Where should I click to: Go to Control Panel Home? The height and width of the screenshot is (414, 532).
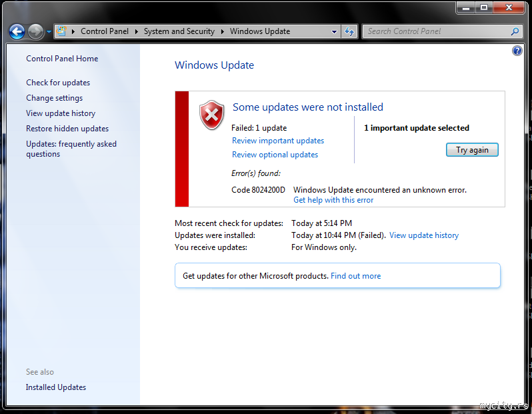click(62, 59)
